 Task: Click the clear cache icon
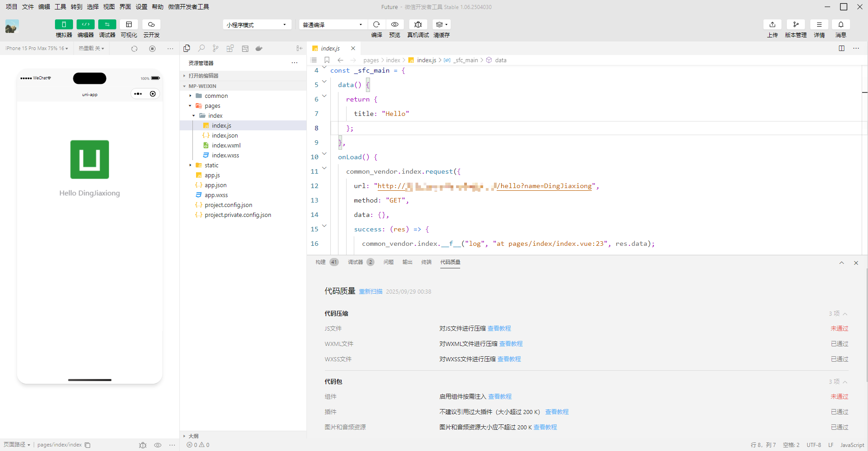[x=441, y=24]
